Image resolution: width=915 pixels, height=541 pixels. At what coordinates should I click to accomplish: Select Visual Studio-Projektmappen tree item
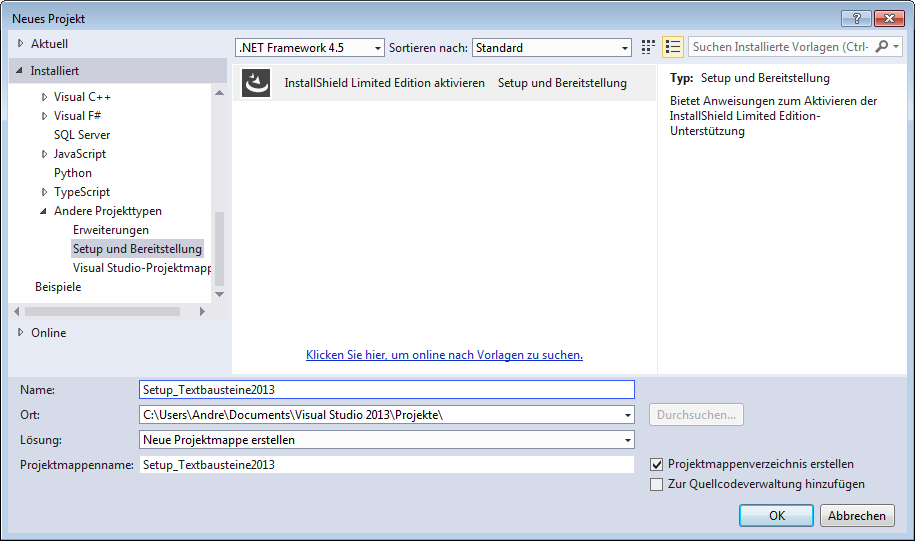click(142, 268)
